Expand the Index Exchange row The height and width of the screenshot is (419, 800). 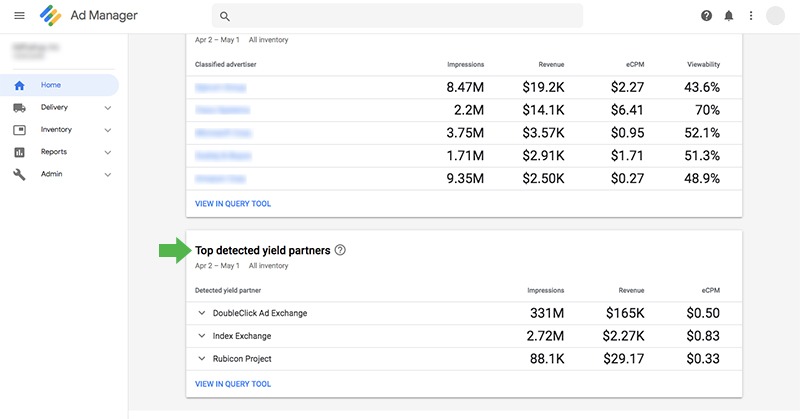(202, 336)
